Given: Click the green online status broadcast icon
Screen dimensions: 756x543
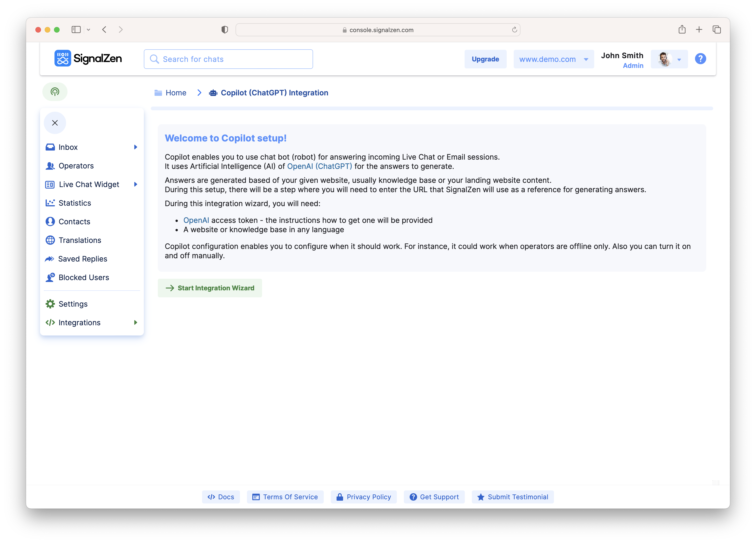Looking at the screenshot, I should pos(55,92).
